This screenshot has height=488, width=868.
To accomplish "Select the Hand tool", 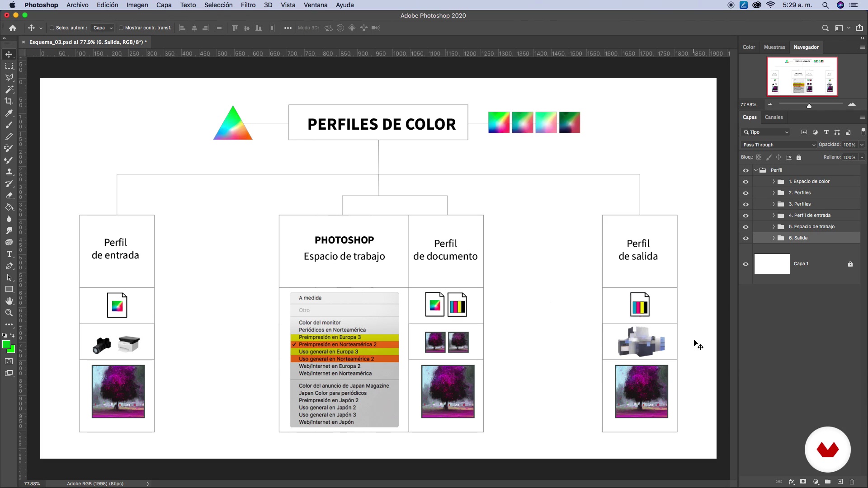I will tap(9, 301).
